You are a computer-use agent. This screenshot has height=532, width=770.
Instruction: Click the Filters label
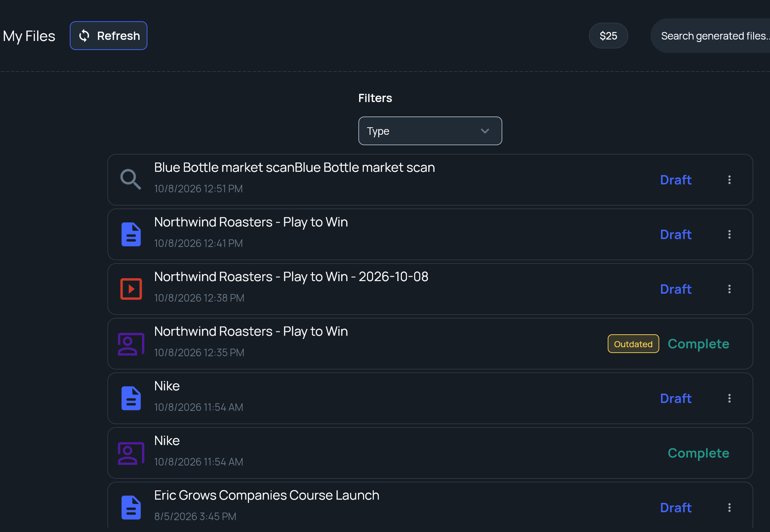click(x=375, y=98)
